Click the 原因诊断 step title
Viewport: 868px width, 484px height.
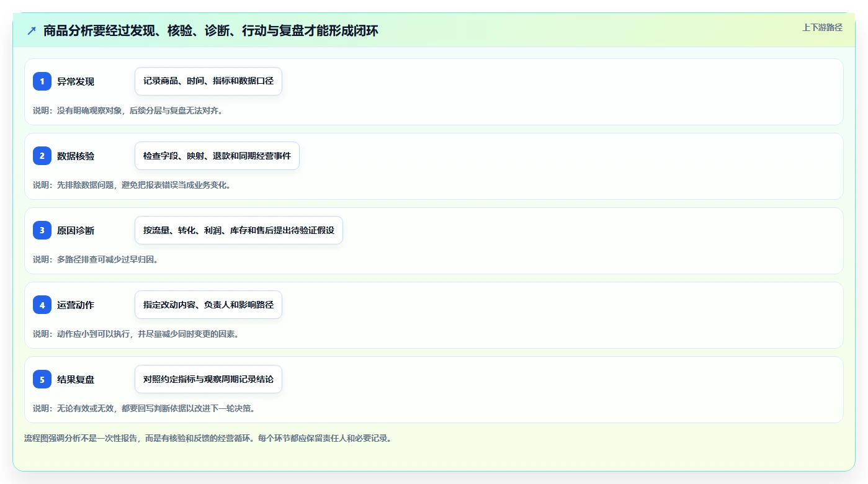pos(76,230)
